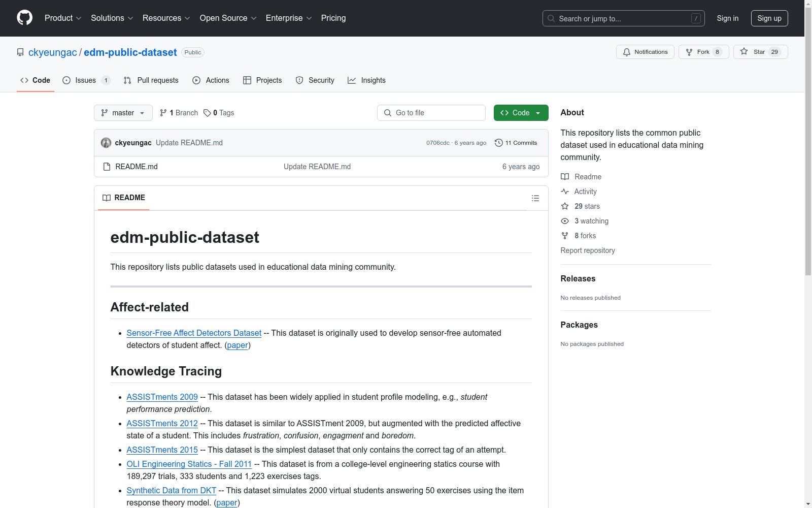The height and width of the screenshot is (508, 812).
Task: Click the star icon beside 29 stars
Action: 565,206
